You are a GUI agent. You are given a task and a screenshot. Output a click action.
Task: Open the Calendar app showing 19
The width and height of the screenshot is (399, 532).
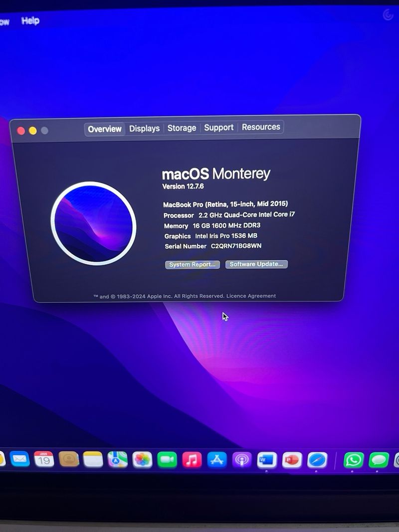[x=44, y=459]
